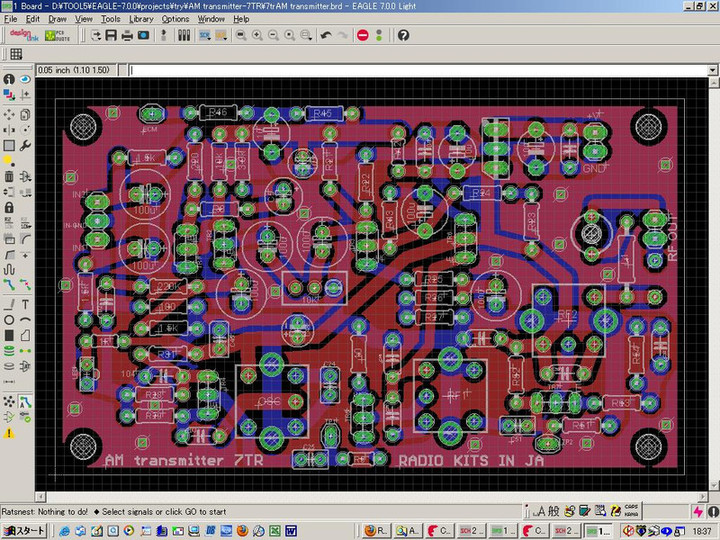
Task: Click the Save icon in the toolbar
Action: tap(112, 35)
